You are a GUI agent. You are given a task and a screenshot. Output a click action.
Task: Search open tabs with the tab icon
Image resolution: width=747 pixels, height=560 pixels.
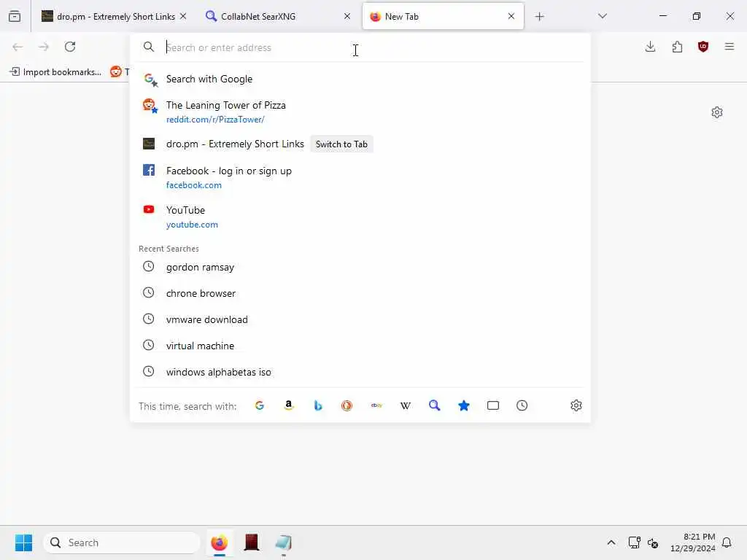pyautogui.click(x=493, y=405)
